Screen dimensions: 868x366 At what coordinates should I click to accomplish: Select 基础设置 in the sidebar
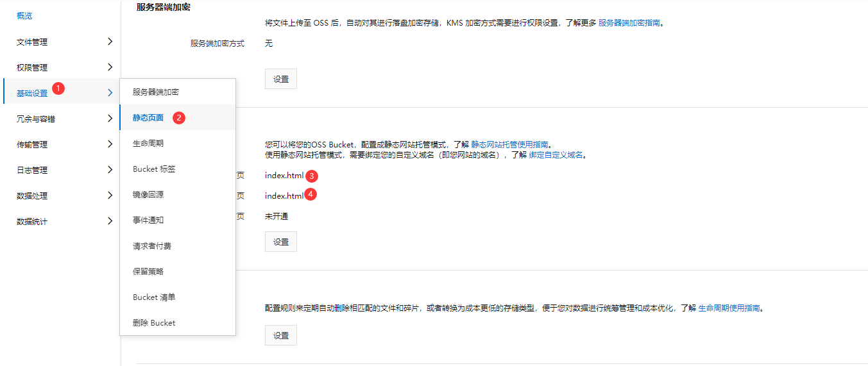[x=32, y=94]
